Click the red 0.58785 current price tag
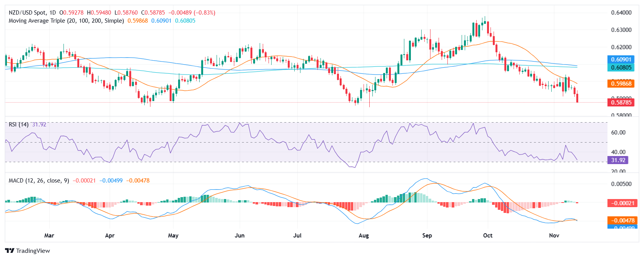Image resolution: width=644 pixels, height=259 pixels. pos(621,103)
